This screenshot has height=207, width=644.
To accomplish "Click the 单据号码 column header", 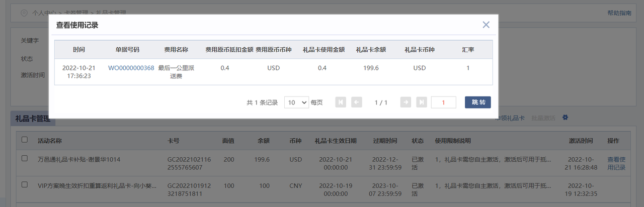I will pos(127,50).
